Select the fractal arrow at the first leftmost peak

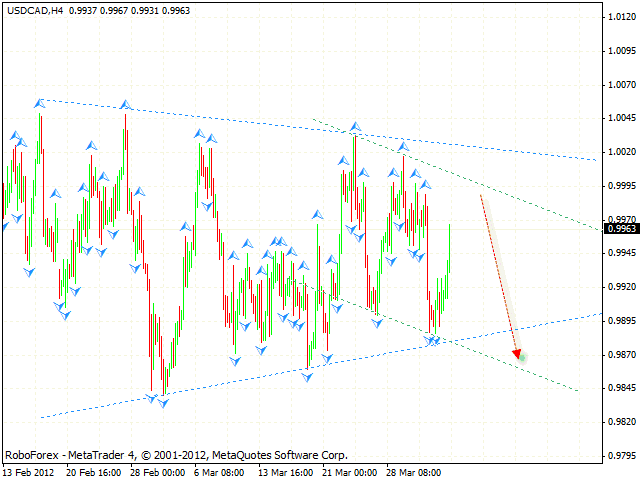point(40,102)
